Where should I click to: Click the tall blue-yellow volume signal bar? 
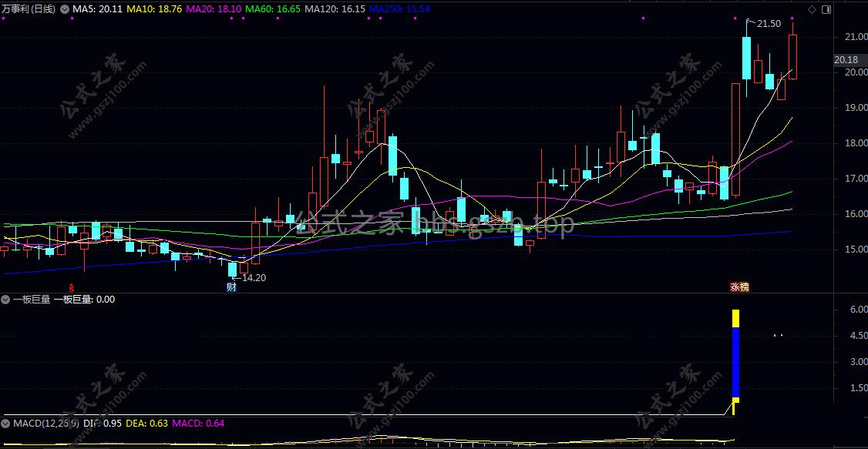pos(735,362)
